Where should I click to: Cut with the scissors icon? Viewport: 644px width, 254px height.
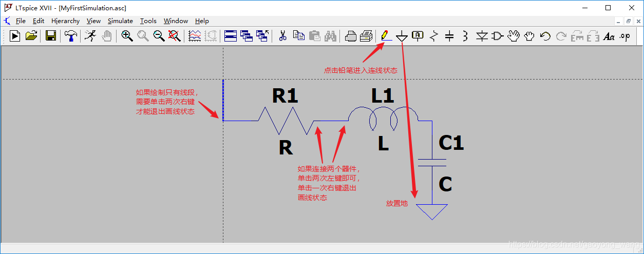pos(282,36)
